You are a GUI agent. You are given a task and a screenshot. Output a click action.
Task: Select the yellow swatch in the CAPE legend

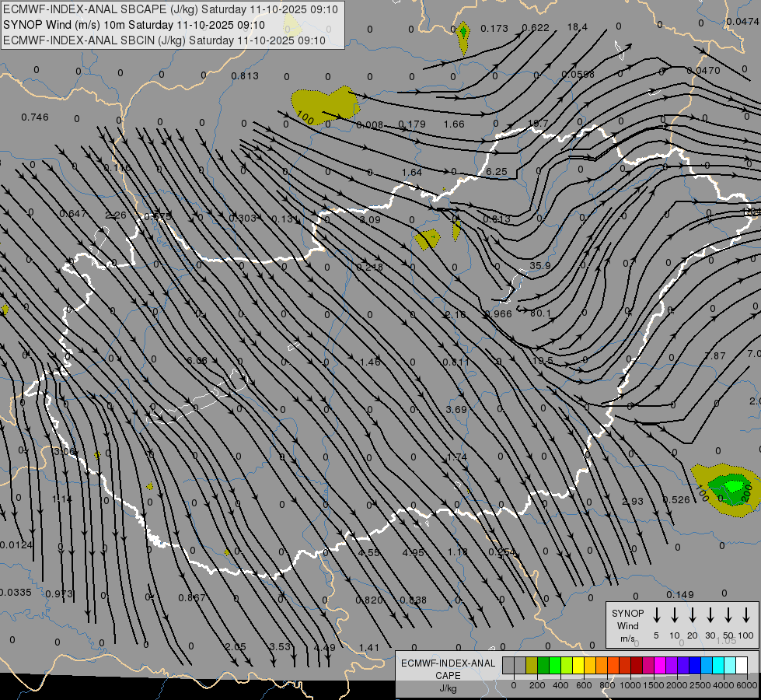578,666
